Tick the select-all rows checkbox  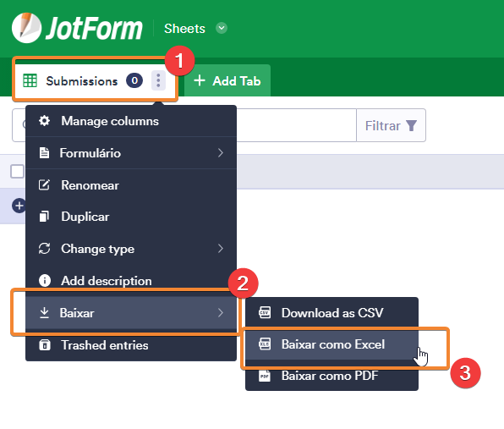coord(17,171)
